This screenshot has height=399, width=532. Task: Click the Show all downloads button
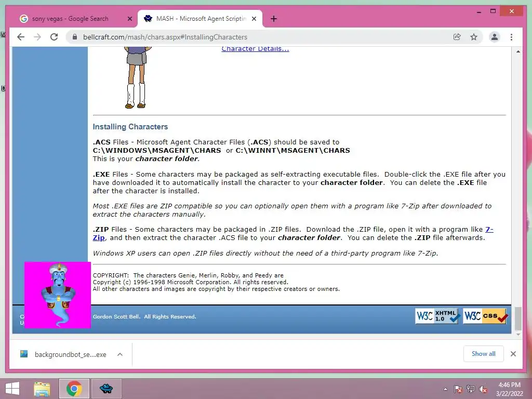[x=484, y=354]
